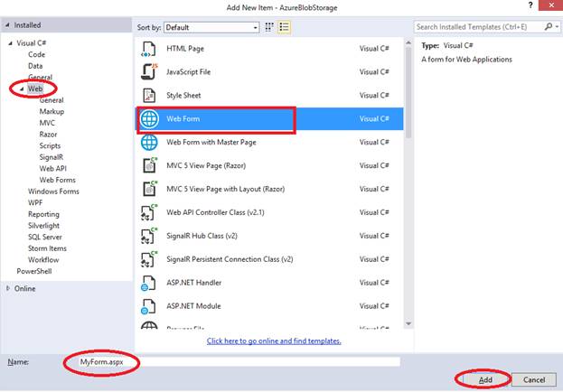Open the Sort by Default dropdown

tap(211, 28)
